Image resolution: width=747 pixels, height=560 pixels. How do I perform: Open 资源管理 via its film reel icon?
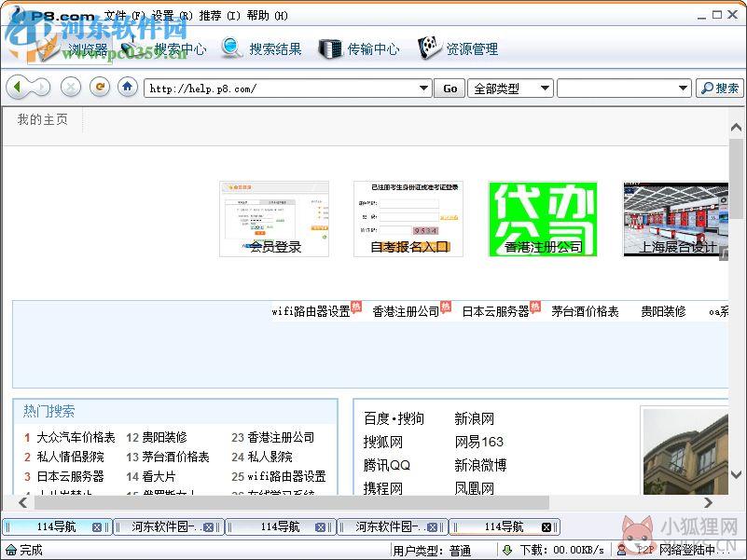tap(429, 48)
